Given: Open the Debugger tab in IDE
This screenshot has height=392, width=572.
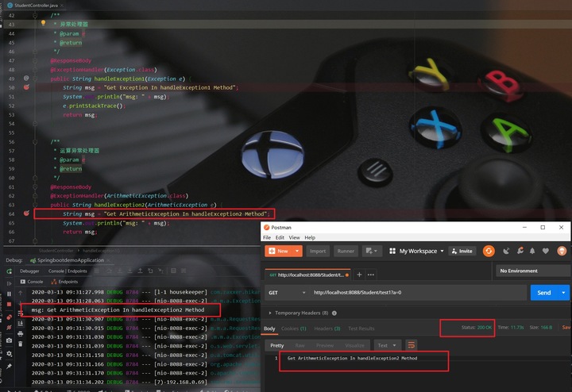Looking at the screenshot, I should (29, 271).
